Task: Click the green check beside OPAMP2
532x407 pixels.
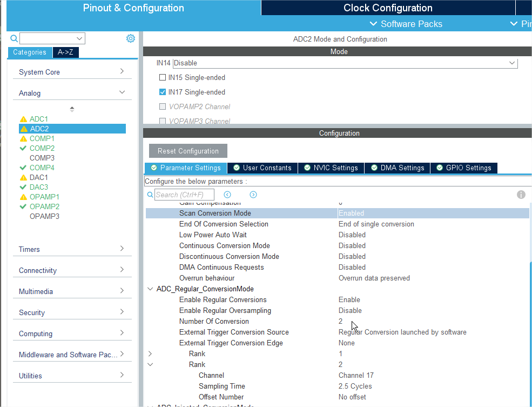Action: [23, 206]
